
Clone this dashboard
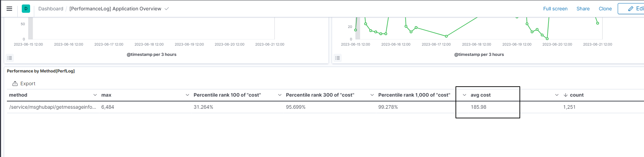pyautogui.click(x=605, y=9)
